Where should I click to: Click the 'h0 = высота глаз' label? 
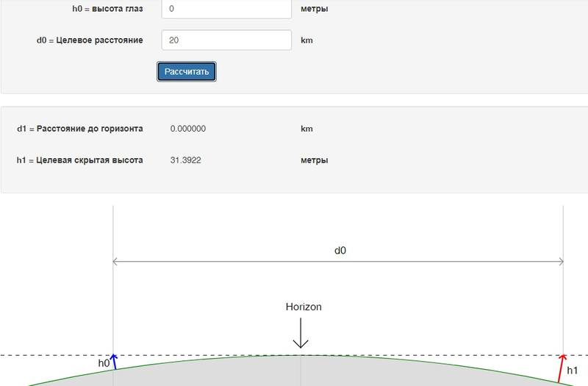click(107, 9)
